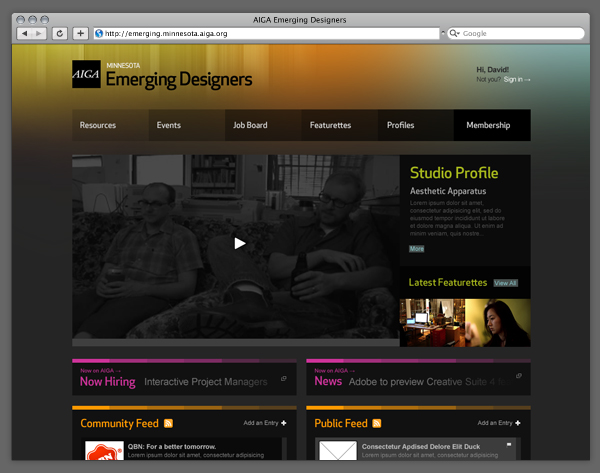Click the envelope icon in Public Feed
Screen dimensions: 600x473
(x=338, y=451)
